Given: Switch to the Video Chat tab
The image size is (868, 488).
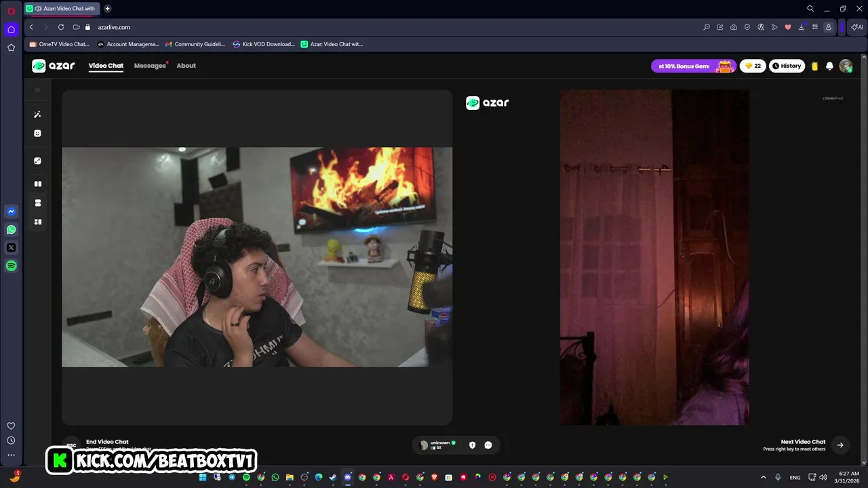Looking at the screenshot, I should pyautogui.click(x=106, y=66).
